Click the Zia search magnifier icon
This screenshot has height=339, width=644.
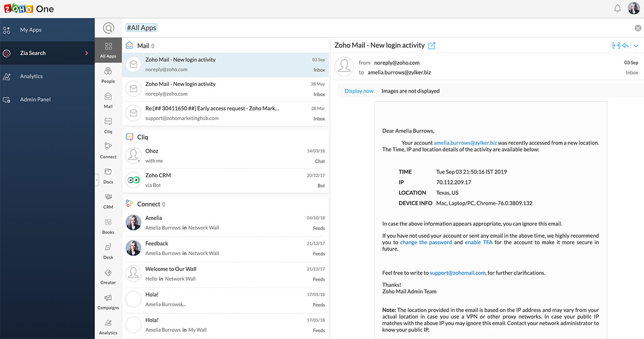pyautogui.click(x=108, y=28)
